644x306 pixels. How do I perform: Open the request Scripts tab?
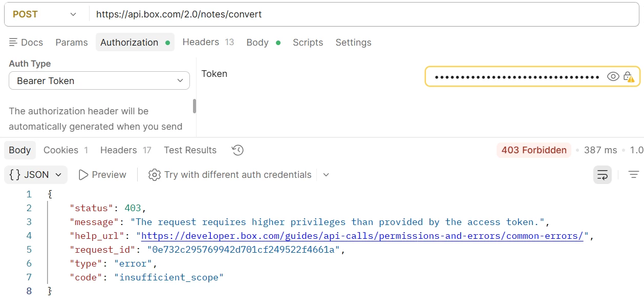pyautogui.click(x=308, y=43)
